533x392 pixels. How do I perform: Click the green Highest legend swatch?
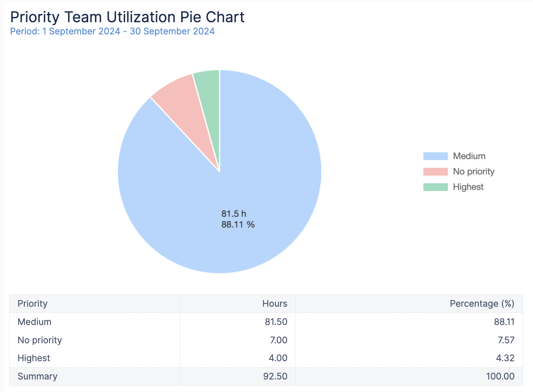pyautogui.click(x=435, y=187)
